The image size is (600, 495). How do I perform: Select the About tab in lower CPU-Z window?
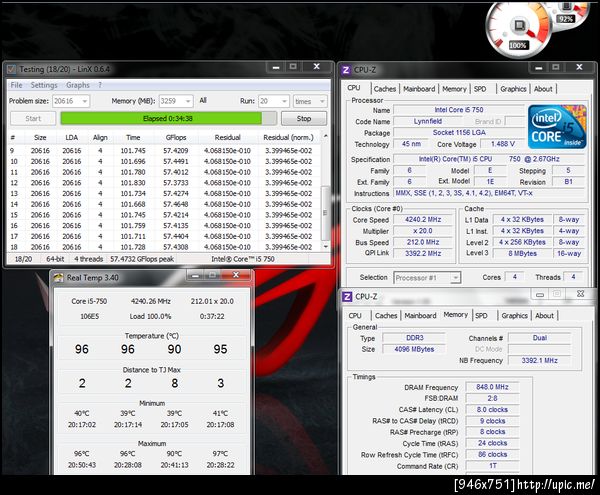click(544, 316)
